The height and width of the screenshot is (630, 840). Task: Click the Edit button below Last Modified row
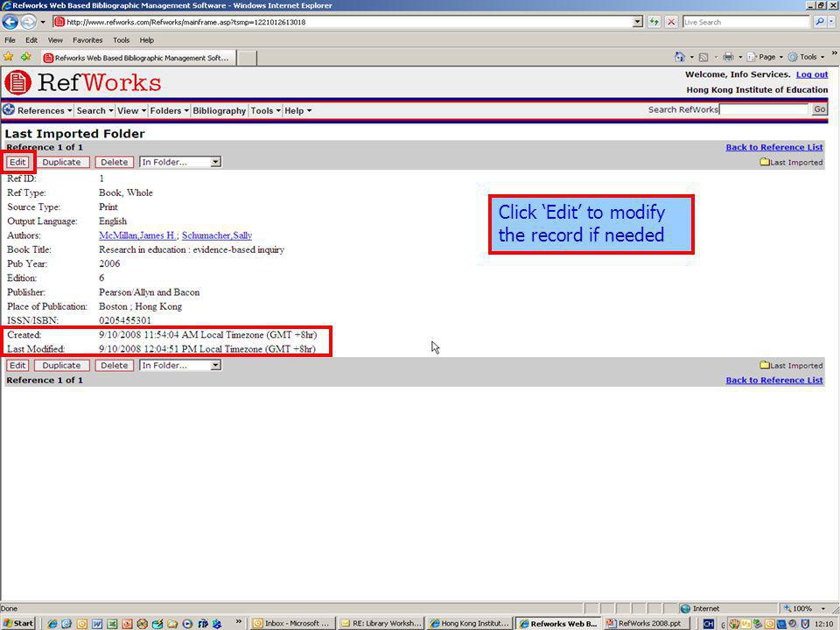17,365
